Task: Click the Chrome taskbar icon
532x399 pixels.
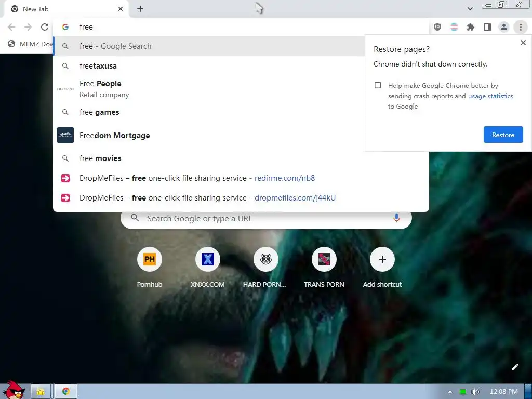Action: tap(66, 392)
